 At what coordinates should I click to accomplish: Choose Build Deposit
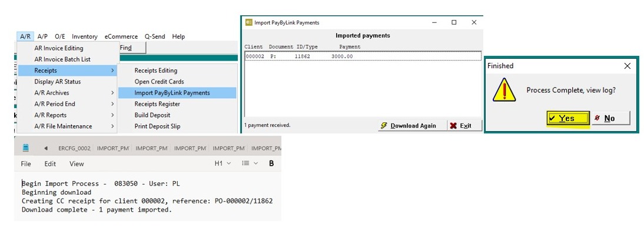pos(177,115)
